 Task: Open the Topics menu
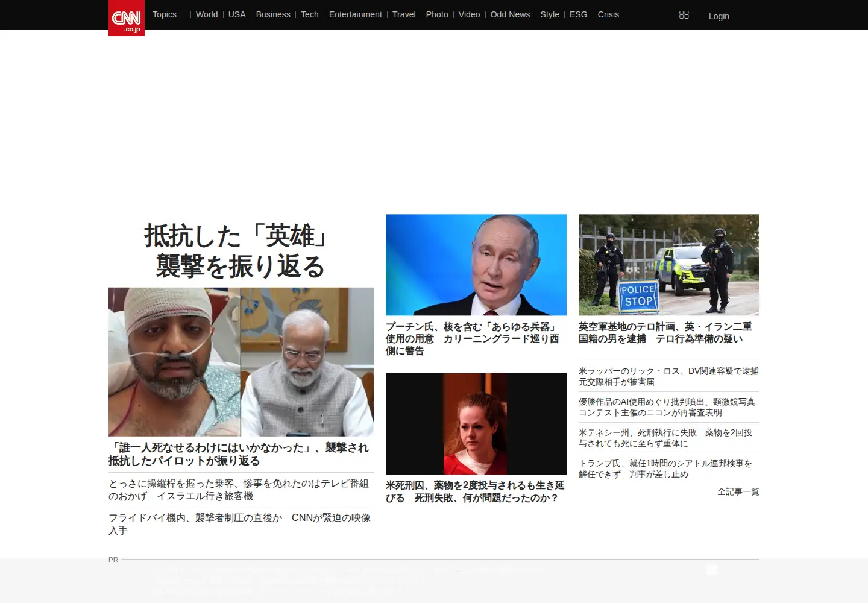pyautogui.click(x=165, y=14)
